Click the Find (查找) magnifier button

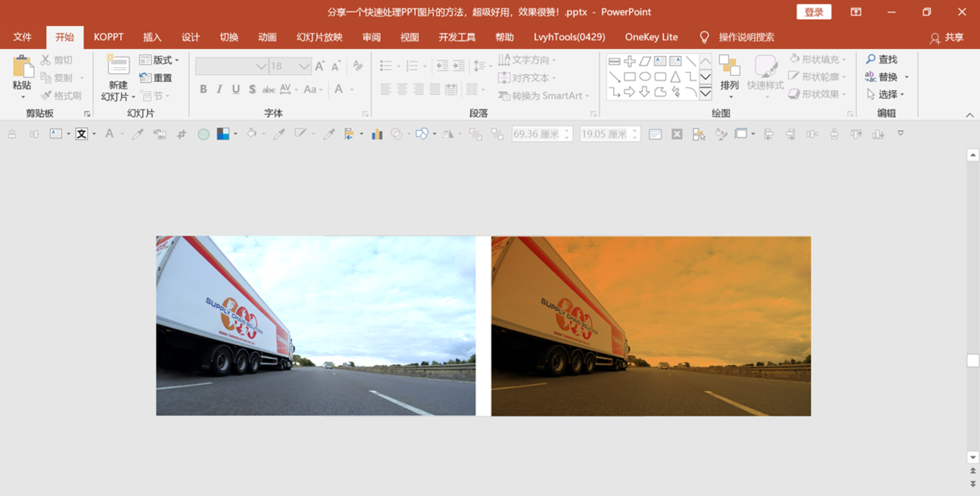pyautogui.click(x=881, y=59)
